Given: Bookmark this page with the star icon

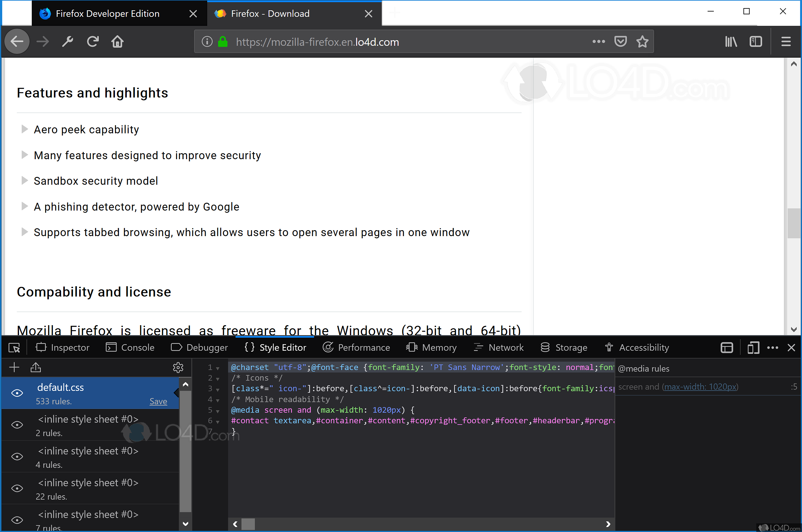Looking at the screenshot, I should tap(642, 42).
